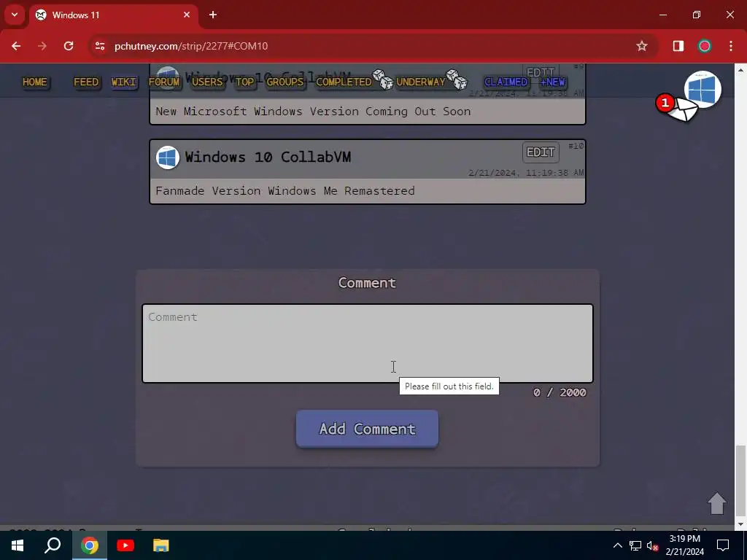The width and height of the screenshot is (747, 560).
Task: Roll the dice next to COMPLETED
Action: tap(382, 79)
